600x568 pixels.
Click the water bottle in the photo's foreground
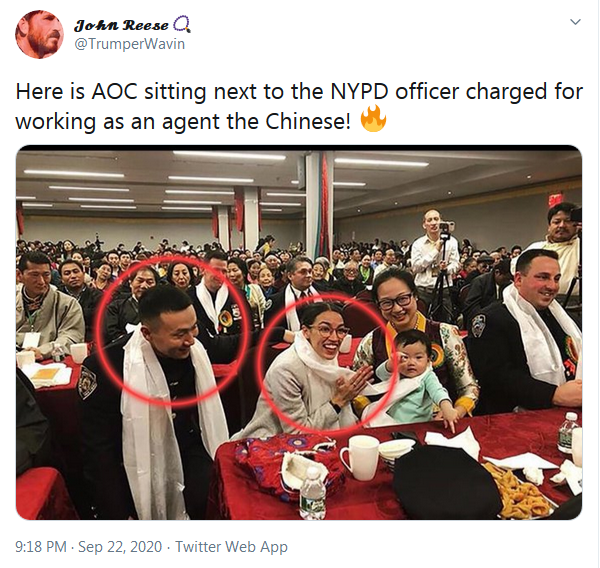pyautogui.click(x=313, y=493)
